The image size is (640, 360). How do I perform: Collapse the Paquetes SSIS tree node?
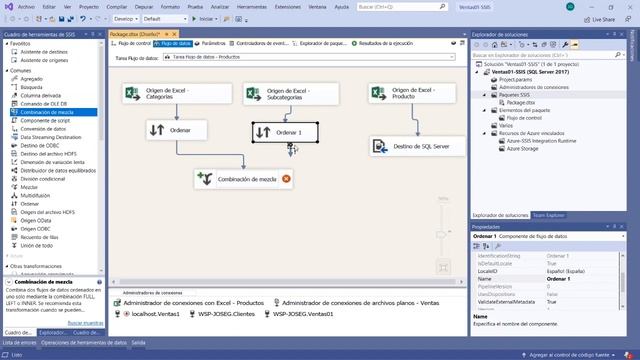click(x=485, y=95)
